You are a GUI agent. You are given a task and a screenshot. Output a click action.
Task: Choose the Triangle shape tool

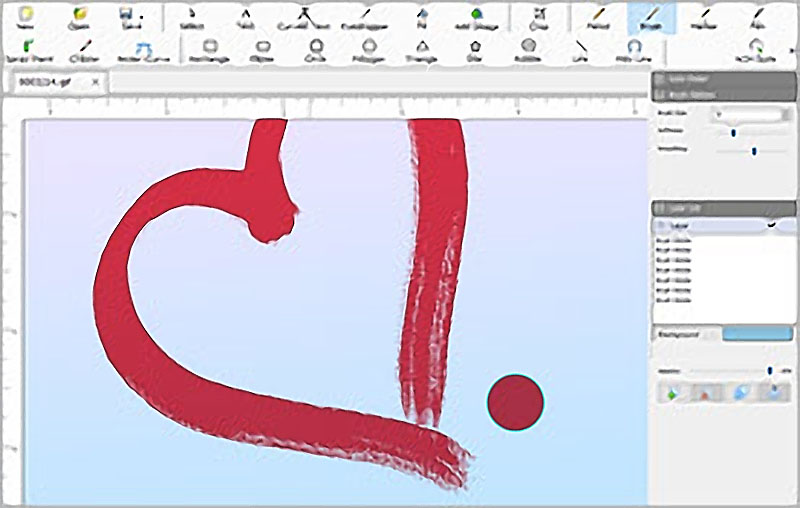click(x=422, y=50)
